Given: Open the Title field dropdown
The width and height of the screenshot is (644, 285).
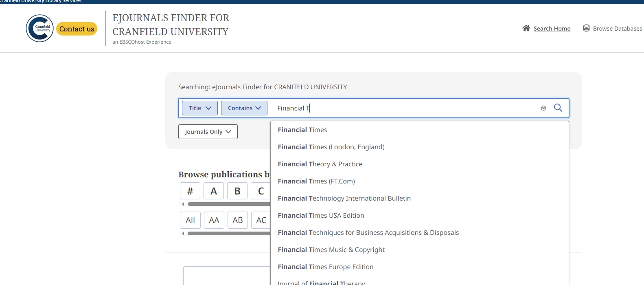Looking at the screenshot, I should (x=200, y=108).
